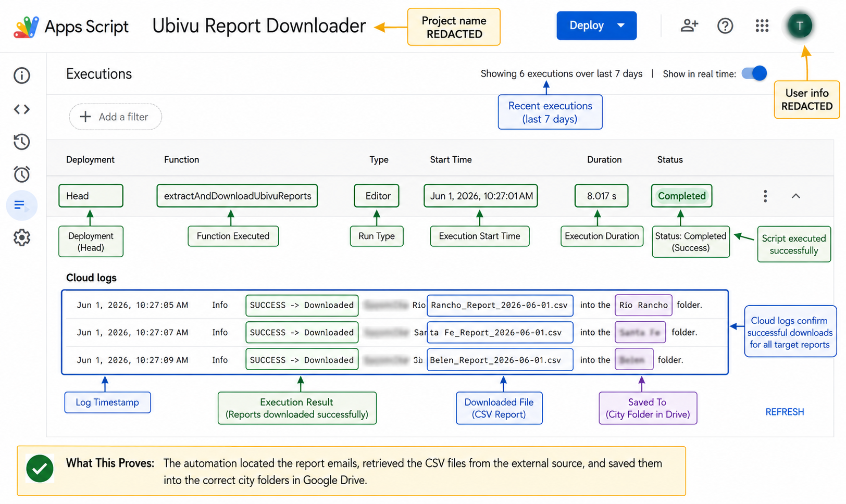Click the Completed status badge
Viewport: 846px width, 504px height.
coord(681,196)
